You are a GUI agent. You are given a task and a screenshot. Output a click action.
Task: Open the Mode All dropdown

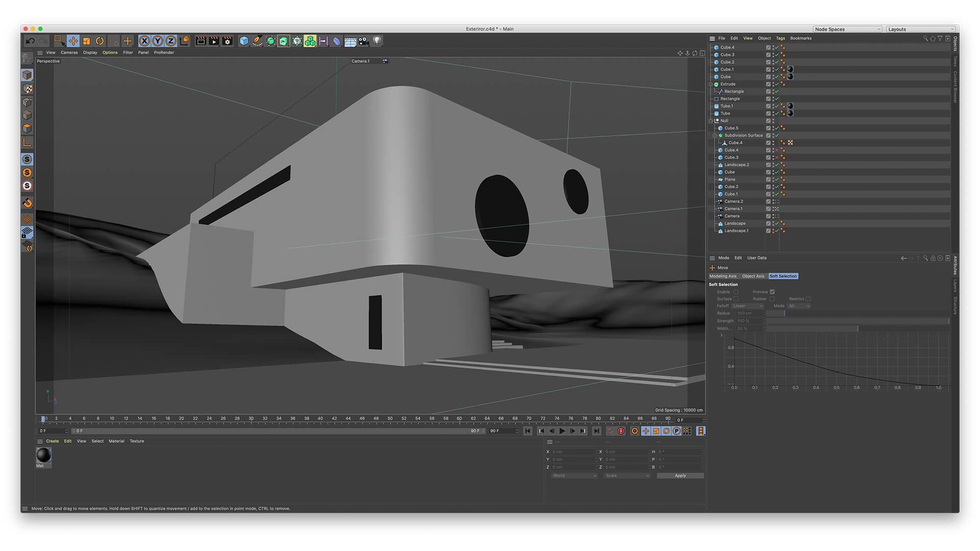pos(799,306)
